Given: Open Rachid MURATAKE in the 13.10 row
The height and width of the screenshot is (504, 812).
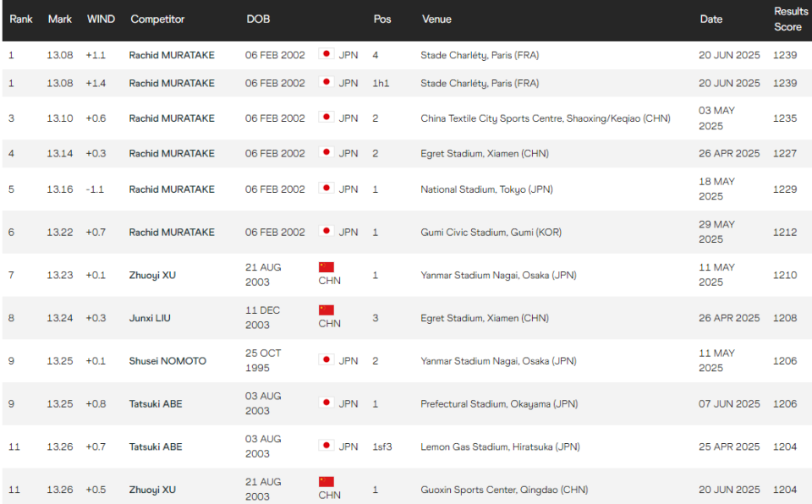Looking at the screenshot, I should point(172,118).
